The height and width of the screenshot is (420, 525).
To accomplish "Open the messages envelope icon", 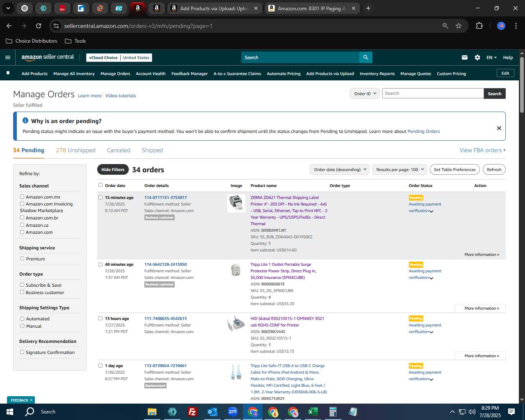I will pos(465,57).
